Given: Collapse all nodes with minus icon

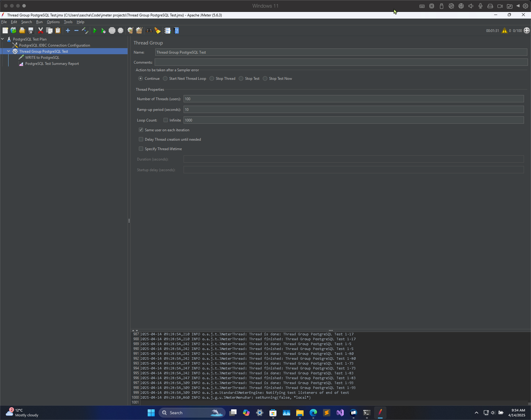Looking at the screenshot, I should point(76,30).
